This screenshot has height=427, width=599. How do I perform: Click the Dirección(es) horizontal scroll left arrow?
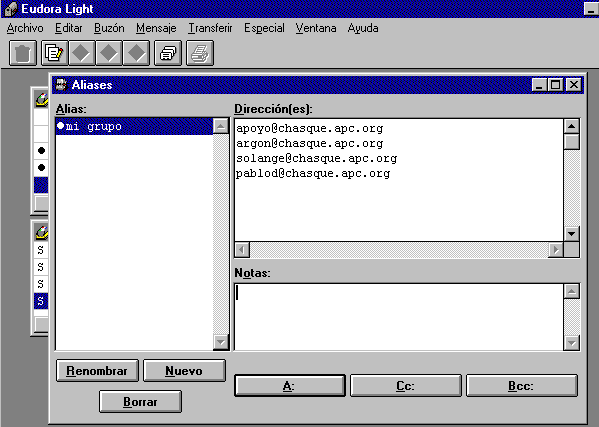pyautogui.click(x=242, y=250)
